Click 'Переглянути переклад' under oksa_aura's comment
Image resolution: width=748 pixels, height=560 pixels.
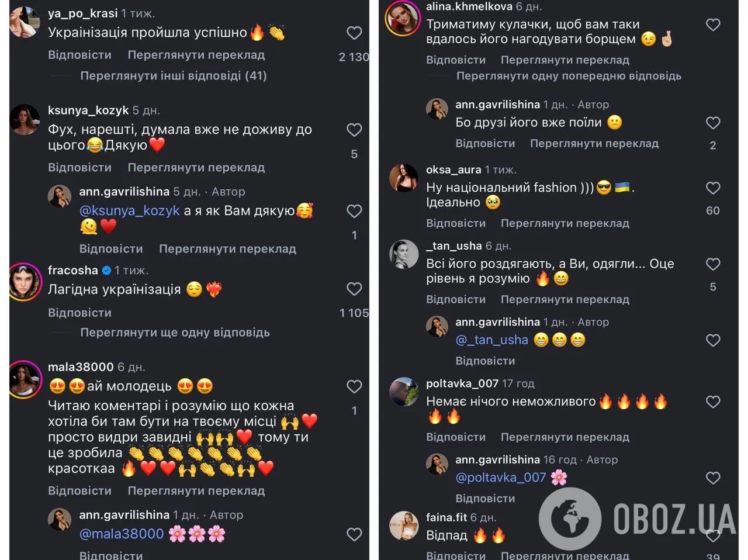point(565,223)
